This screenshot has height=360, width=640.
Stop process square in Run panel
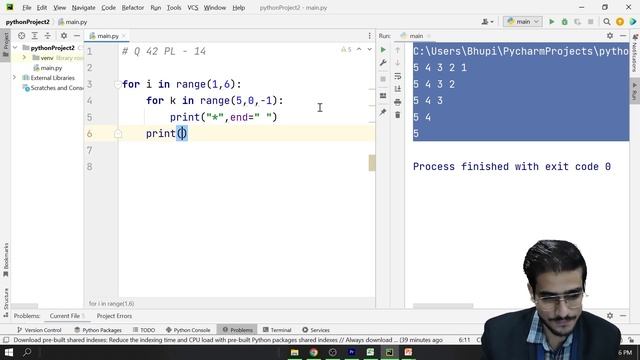point(383,79)
